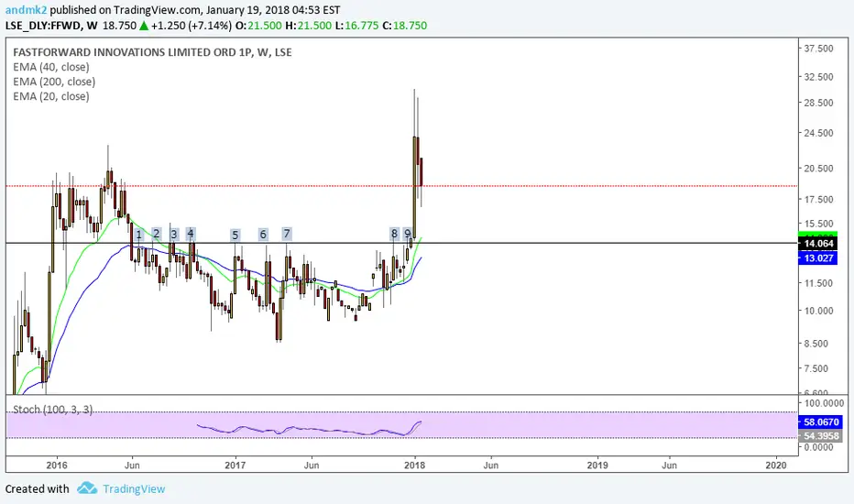
Task: Click the 37.500 price axis value
Action: click(818, 49)
